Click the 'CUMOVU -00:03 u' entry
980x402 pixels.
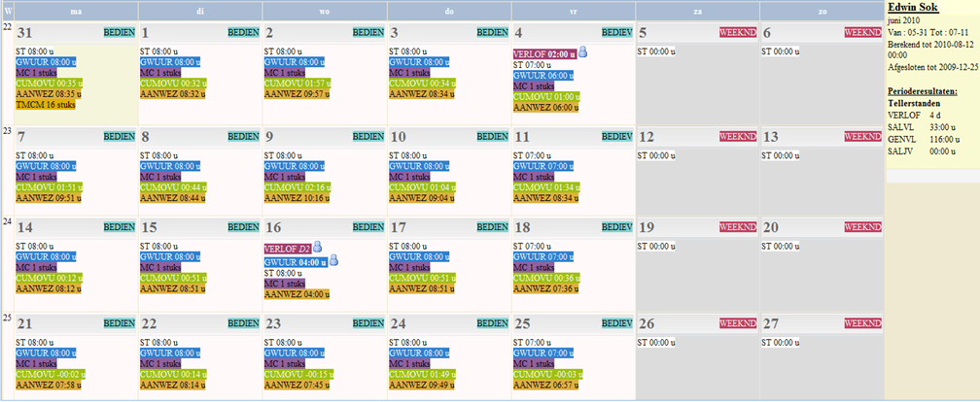(x=547, y=374)
